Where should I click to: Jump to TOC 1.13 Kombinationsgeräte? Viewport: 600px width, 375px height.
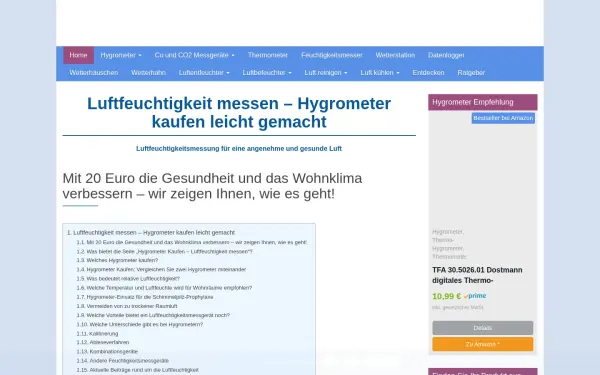(107, 351)
